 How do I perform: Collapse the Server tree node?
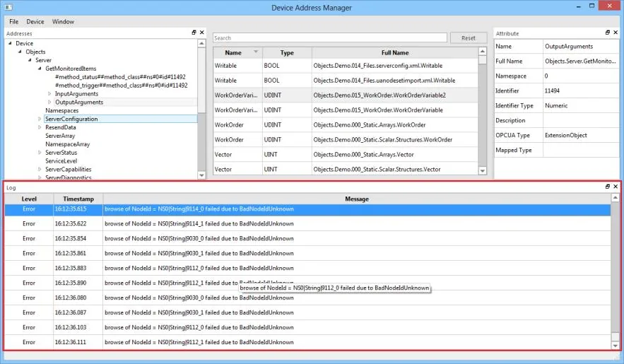(x=30, y=60)
